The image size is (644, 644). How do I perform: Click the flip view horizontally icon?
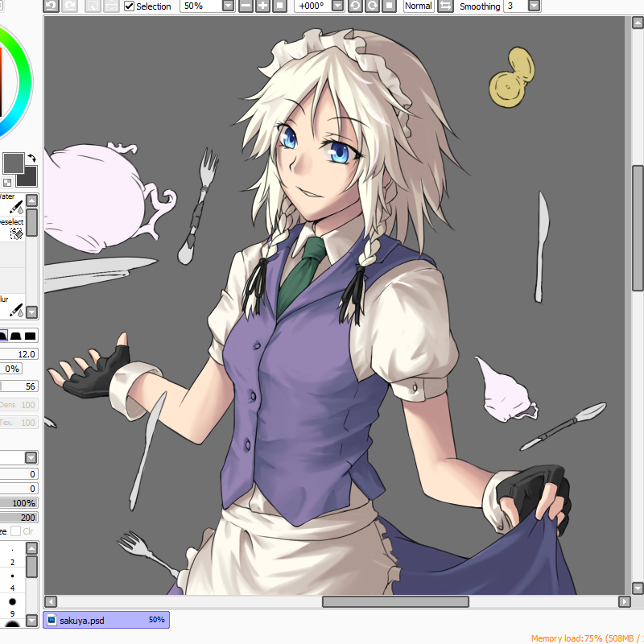click(x=445, y=6)
